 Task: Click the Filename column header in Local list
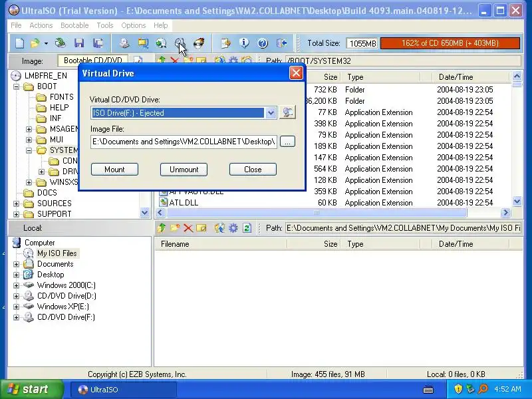pyautogui.click(x=221, y=244)
